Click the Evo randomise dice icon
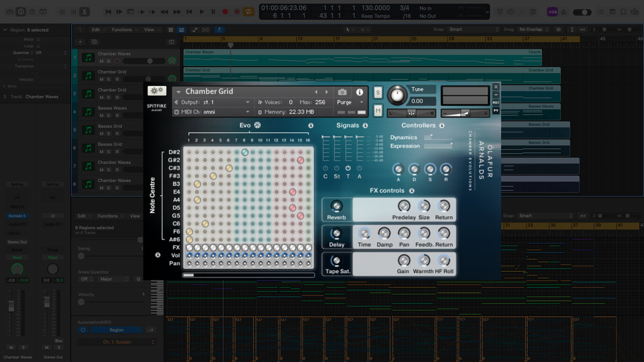The image size is (644, 362). pyautogui.click(x=257, y=125)
